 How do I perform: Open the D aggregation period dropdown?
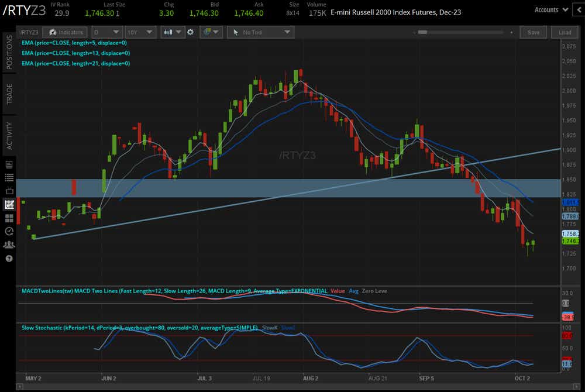click(106, 32)
